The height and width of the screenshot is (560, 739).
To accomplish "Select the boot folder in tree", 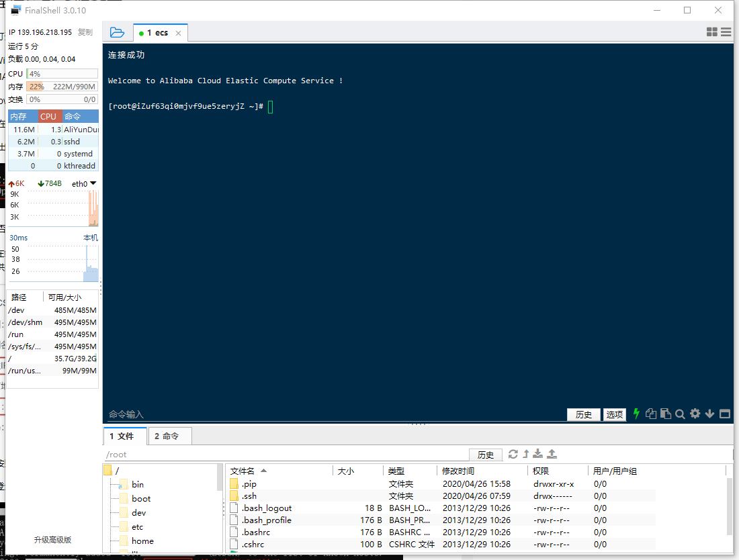I will point(141,498).
